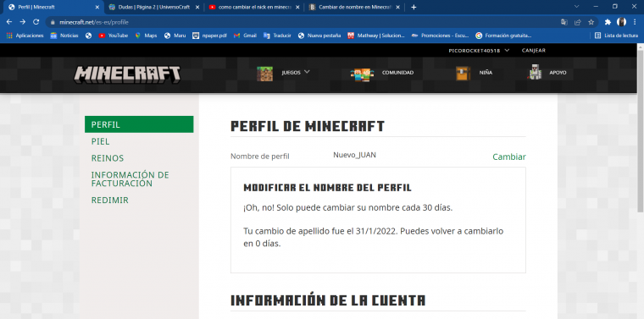Open the APOYO menu item

[x=547, y=73]
